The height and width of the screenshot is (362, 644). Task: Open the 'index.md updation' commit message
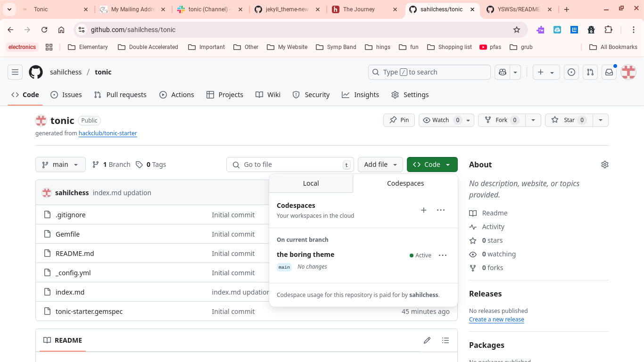coord(122,193)
